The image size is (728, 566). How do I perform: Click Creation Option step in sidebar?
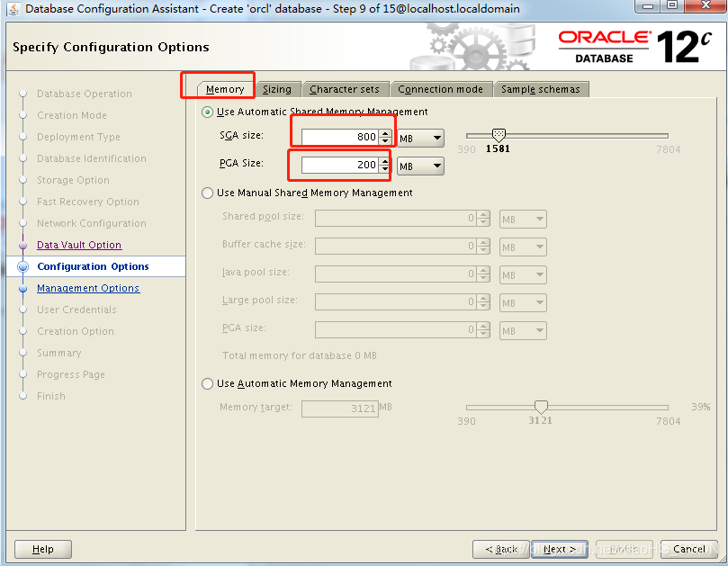[x=76, y=331]
